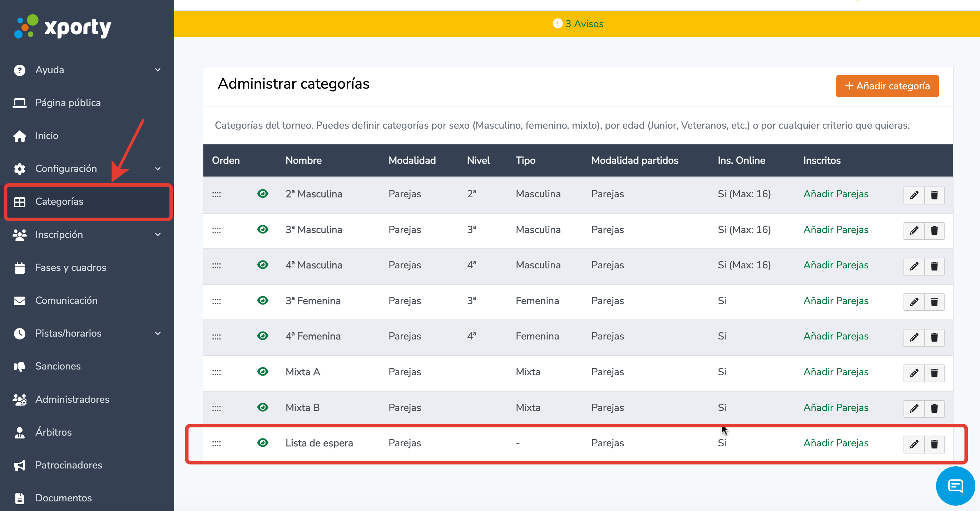The width and height of the screenshot is (980, 511).
Task: Hide the 3ª Femenina category via eye icon
Action: 262,301
